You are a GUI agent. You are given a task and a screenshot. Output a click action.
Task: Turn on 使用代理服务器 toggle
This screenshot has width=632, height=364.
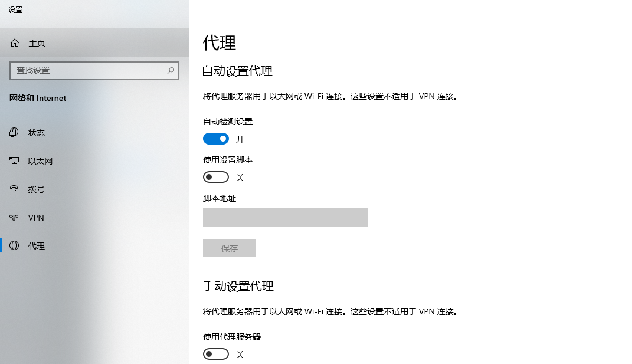coord(216,354)
